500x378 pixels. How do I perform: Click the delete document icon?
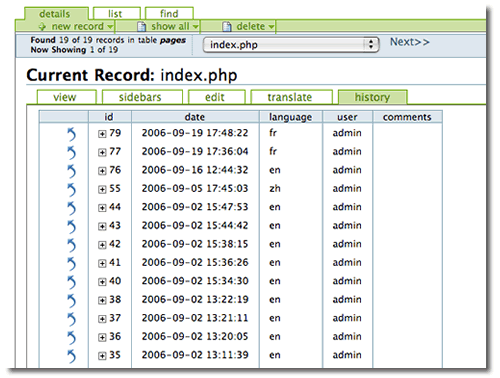click(x=227, y=26)
